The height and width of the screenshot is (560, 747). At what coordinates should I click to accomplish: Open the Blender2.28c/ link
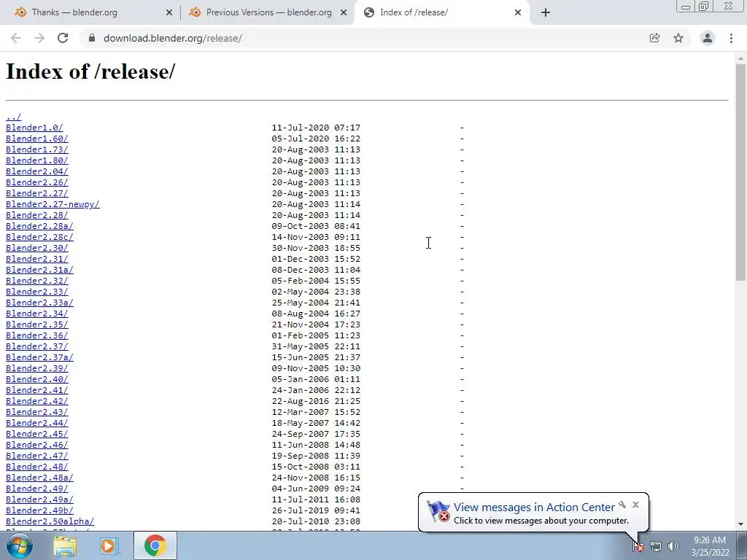tap(39, 237)
